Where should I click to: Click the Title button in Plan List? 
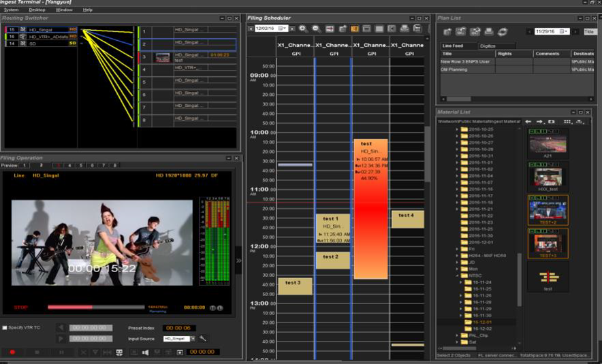[589, 31]
